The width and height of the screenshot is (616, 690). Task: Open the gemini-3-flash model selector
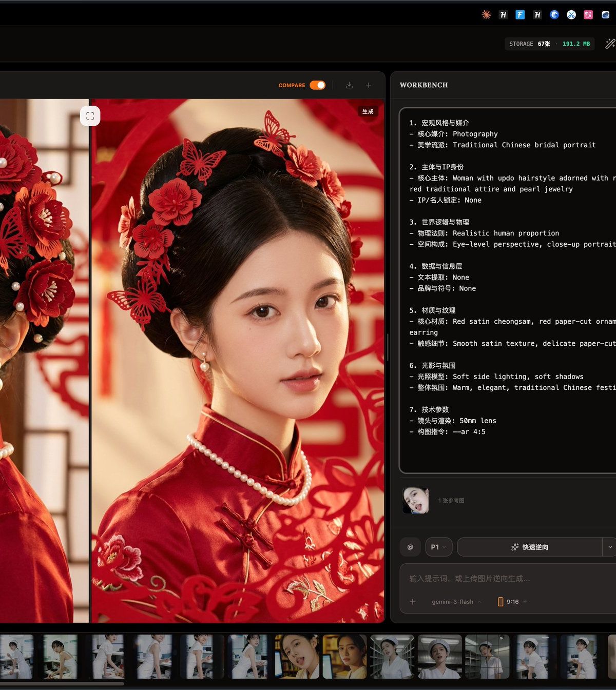click(456, 602)
